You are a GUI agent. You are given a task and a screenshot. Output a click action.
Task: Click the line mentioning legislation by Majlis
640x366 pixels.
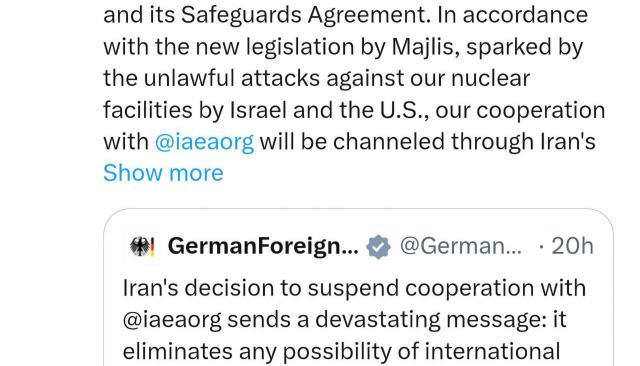(x=343, y=47)
